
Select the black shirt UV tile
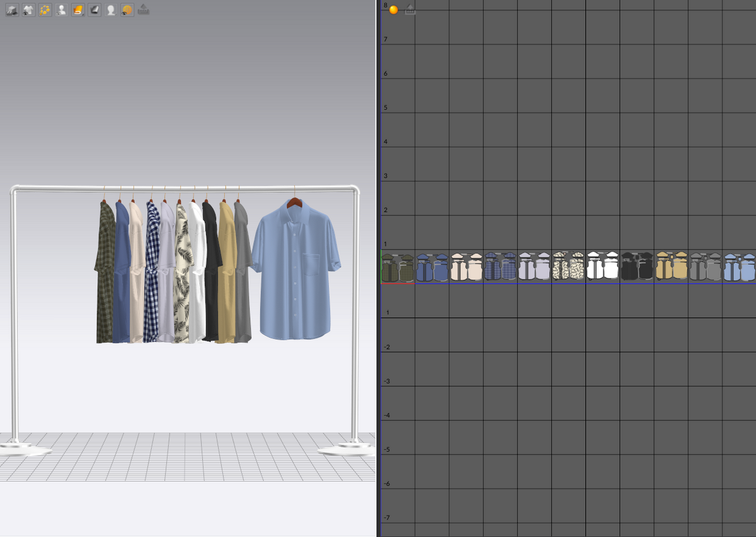636,267
